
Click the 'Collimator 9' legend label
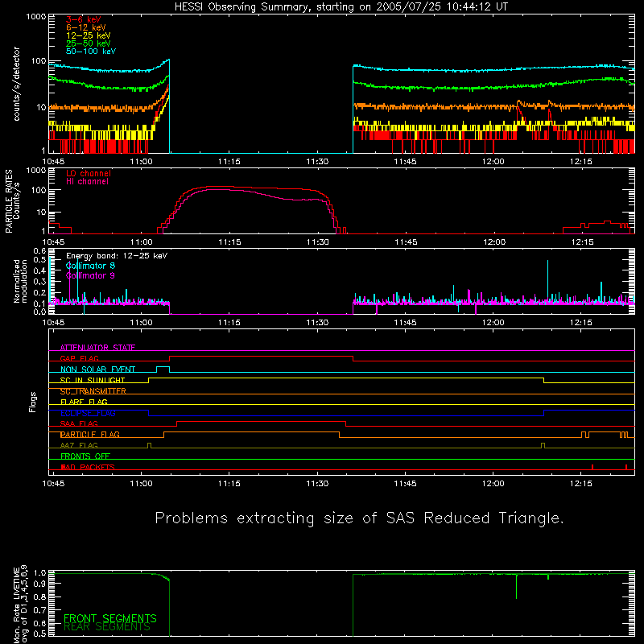[x=90, y=275]
